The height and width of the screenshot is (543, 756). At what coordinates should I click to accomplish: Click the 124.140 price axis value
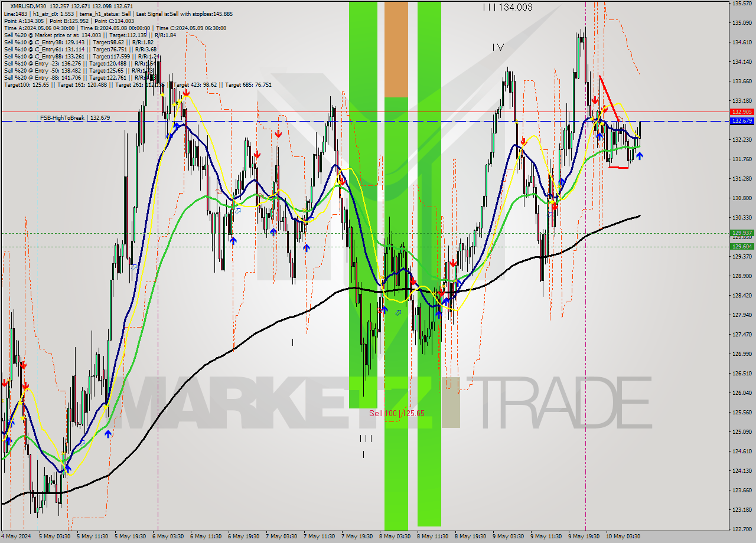[x=742, y=471]
